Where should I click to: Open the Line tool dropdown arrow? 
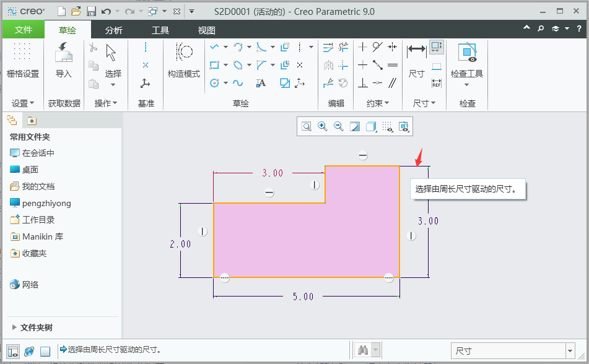pyautogui.click(x=226, y=47)
